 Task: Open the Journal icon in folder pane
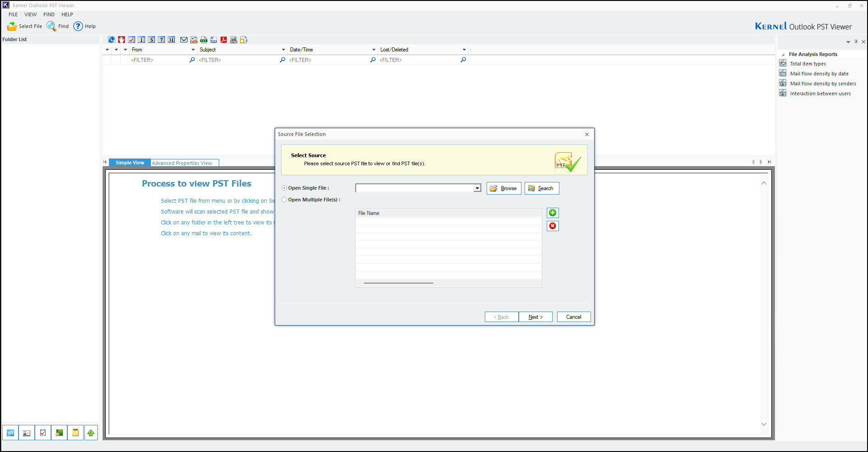[59, 433]
